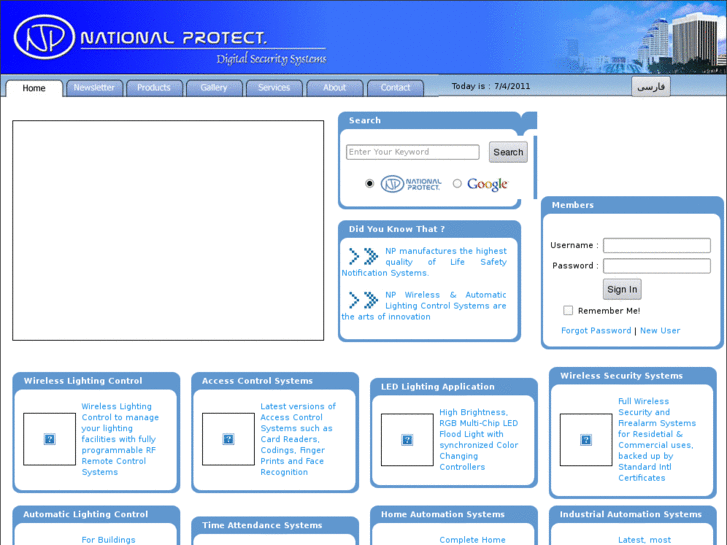Click the arrow icon beside 'NP Wireless & Automatic' tip
The width and height of the screenshot is (727, 545).
click(364, 300)
